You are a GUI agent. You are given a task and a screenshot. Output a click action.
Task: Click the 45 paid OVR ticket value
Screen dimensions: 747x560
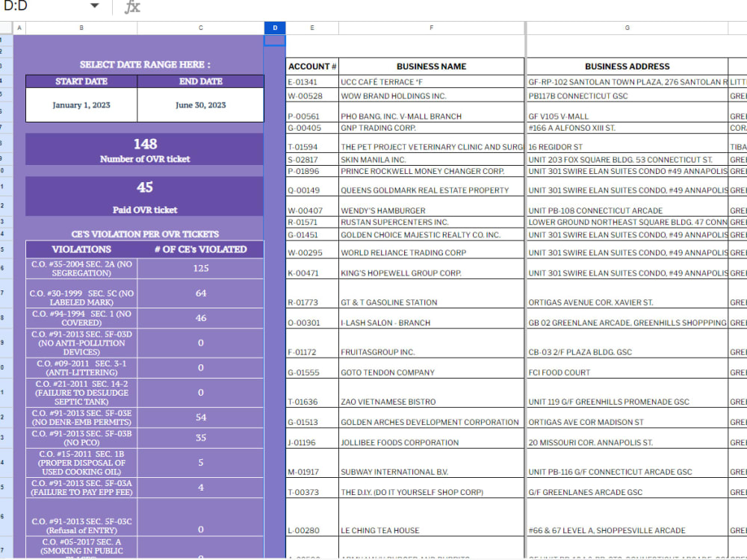tap(144, 187)
